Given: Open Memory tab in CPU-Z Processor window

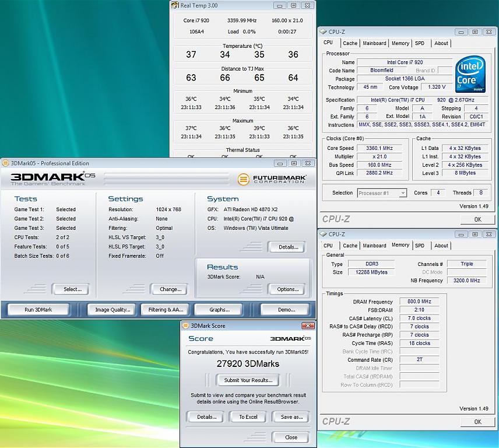Looking at the screenshot, I should pyautogui.click(x=400, y=43).
